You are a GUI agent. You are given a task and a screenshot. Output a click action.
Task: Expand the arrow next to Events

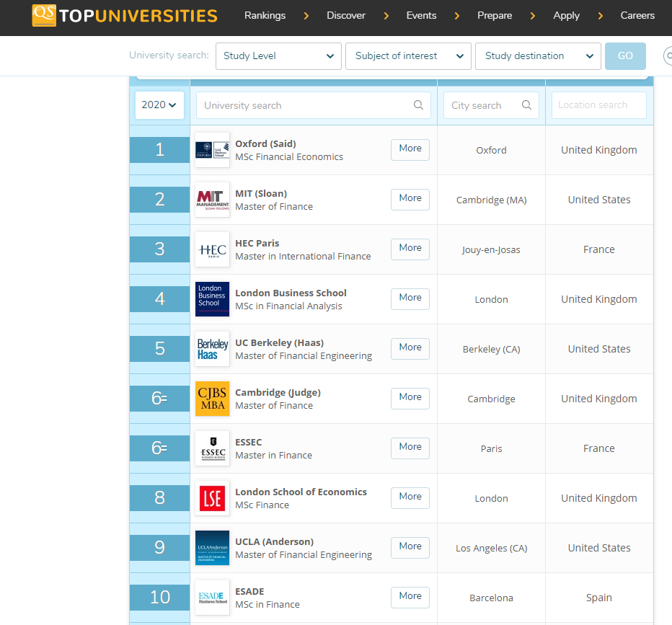click(x=457, y=16)
